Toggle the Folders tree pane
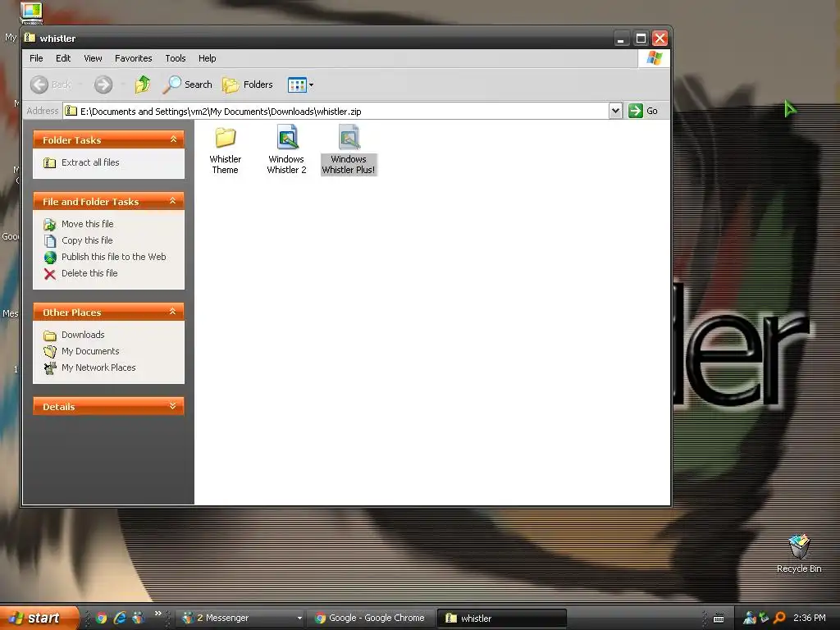The image size is (840, 630). 248,84
